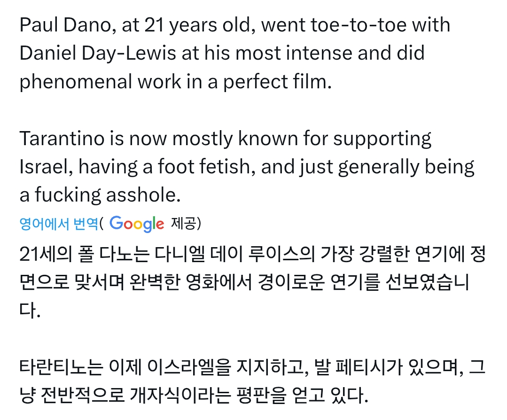Click the Google logo
507x420 pixels.
pos(137,224)
